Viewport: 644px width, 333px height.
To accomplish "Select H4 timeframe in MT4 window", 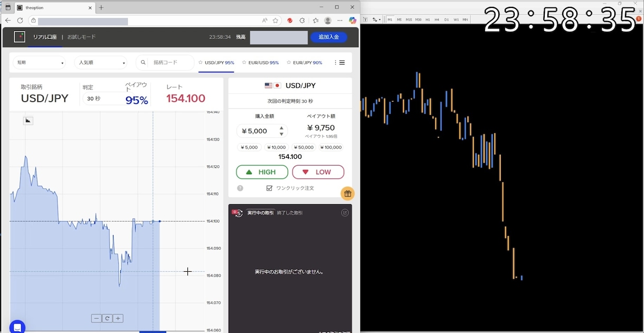I will (x=437, y=20).
